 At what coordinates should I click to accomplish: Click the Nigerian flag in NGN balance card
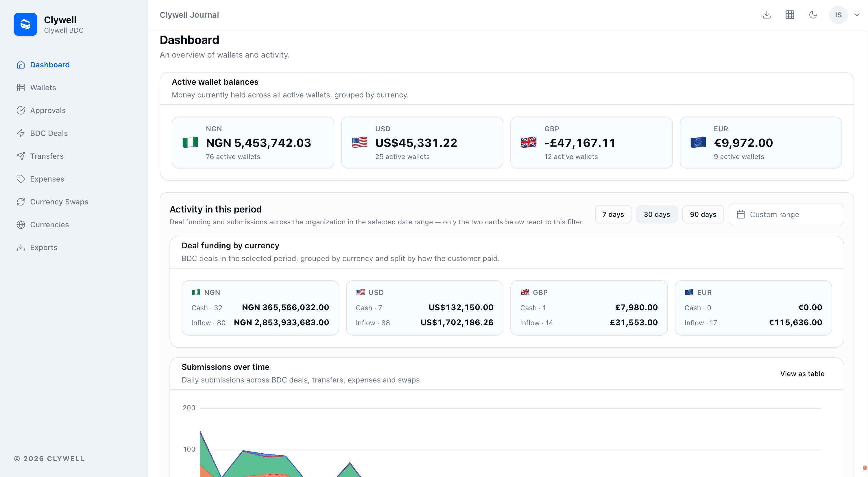click(190, 143)
